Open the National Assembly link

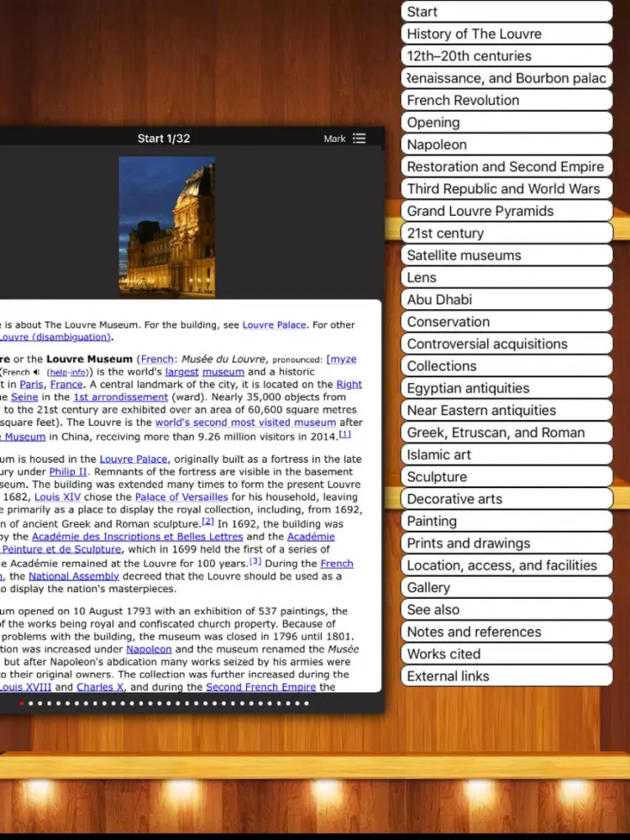pyautogui.click(x=74, y=576)
